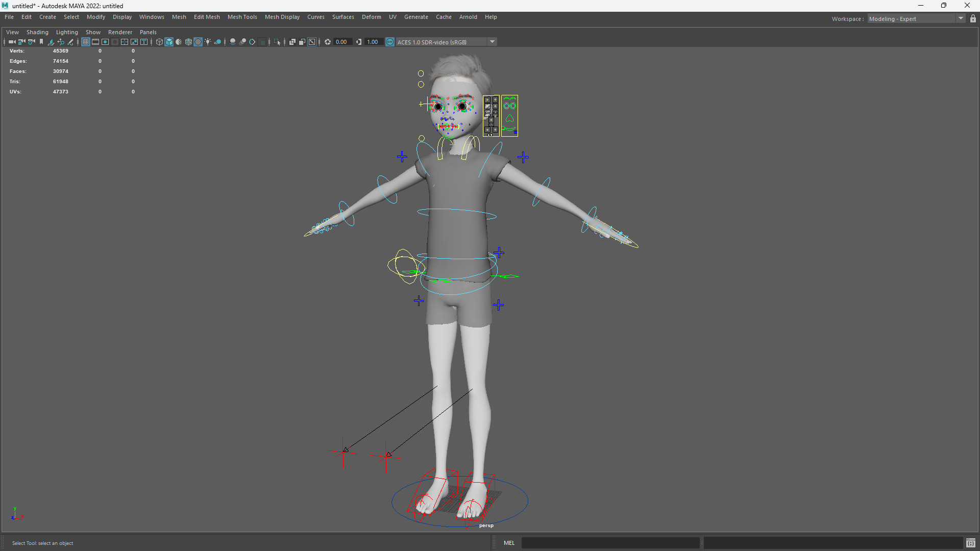Click the Depth of Field icon

[x=262, y=42]
